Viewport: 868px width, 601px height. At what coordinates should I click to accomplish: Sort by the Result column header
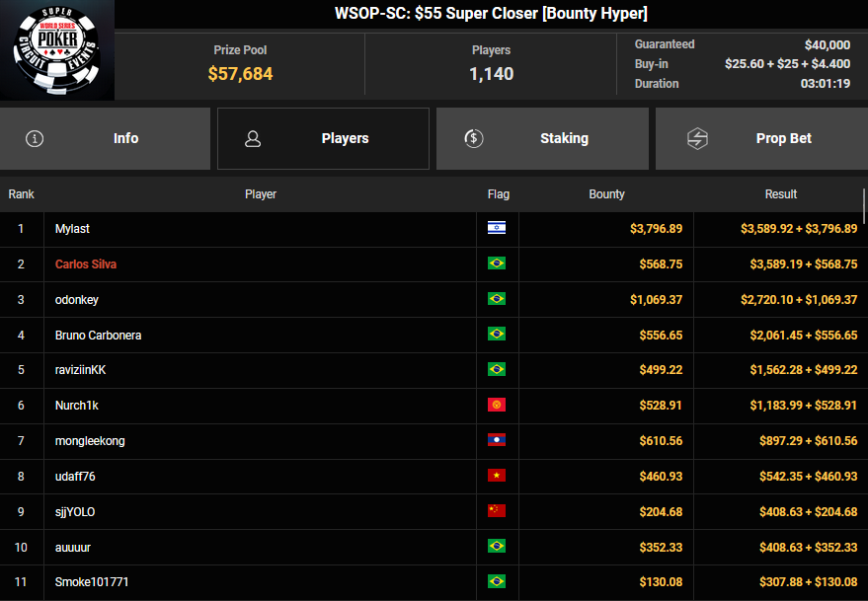[780, 194]
